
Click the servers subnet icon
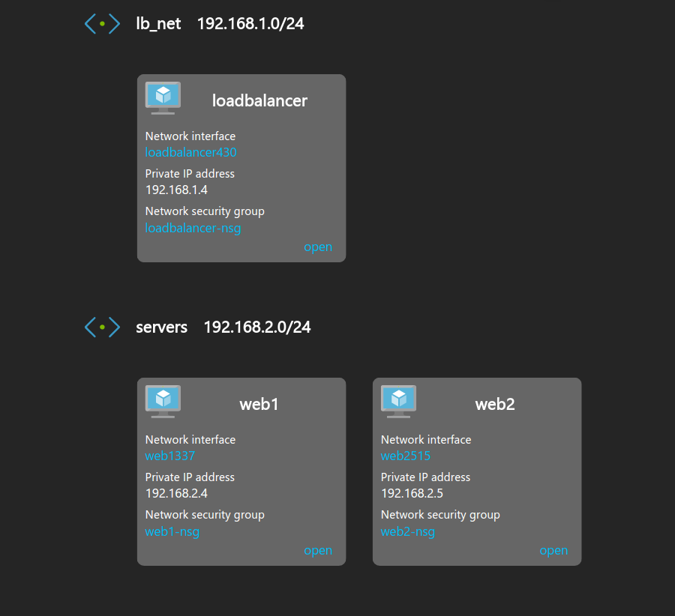102,327
